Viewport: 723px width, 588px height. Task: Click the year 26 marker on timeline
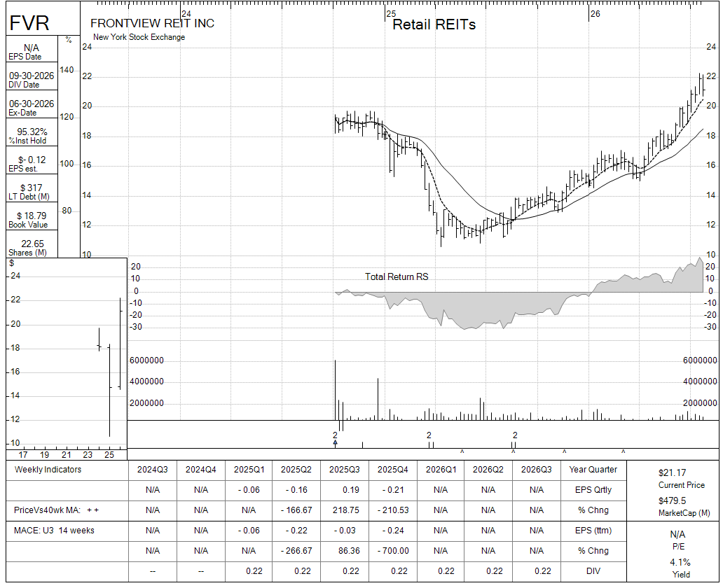pos(595,14)
